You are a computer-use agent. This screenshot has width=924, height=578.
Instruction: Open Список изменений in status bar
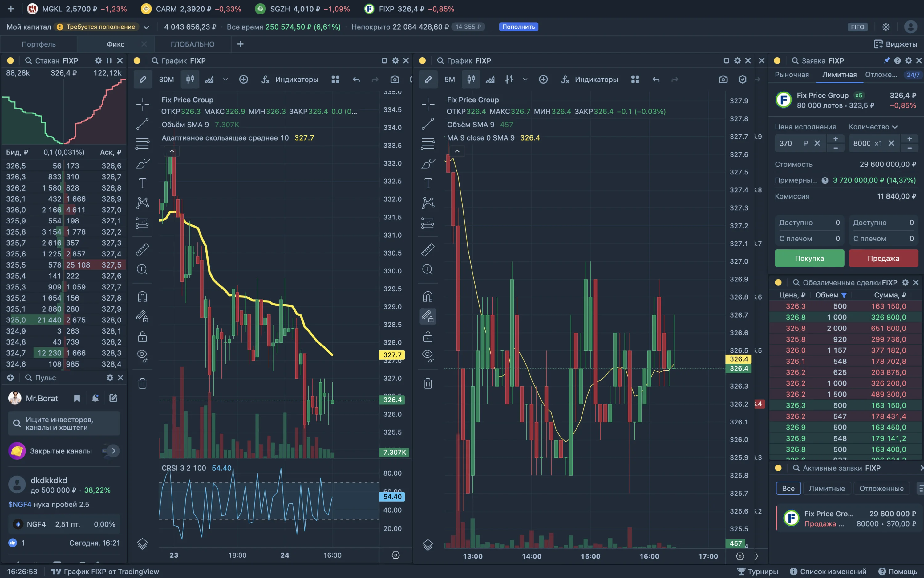coord(828,572)
